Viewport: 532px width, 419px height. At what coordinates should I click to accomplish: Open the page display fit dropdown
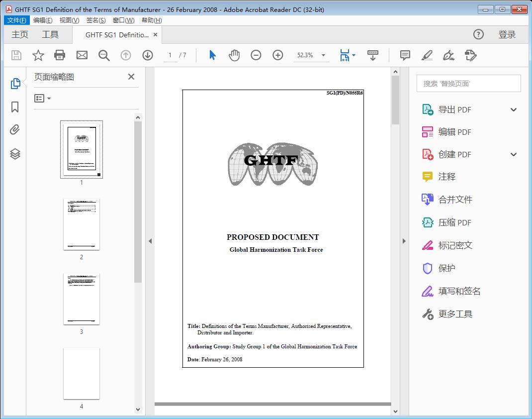tap(354, 55)
